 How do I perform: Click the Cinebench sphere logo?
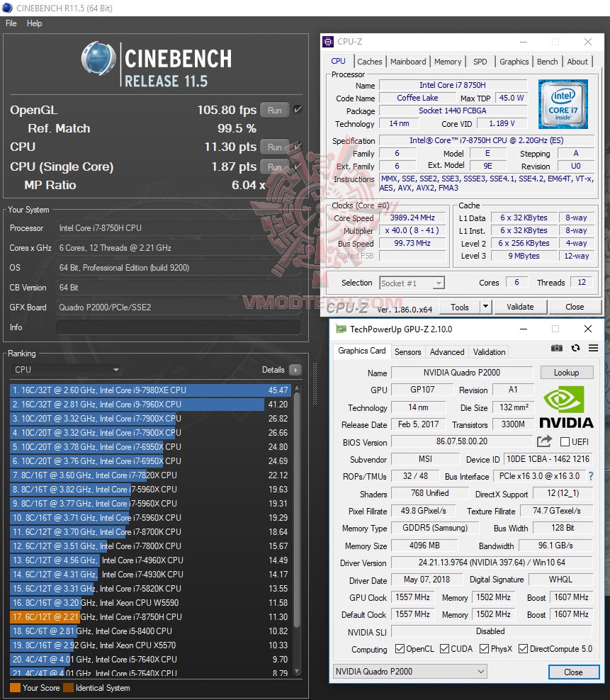(98, 58)
